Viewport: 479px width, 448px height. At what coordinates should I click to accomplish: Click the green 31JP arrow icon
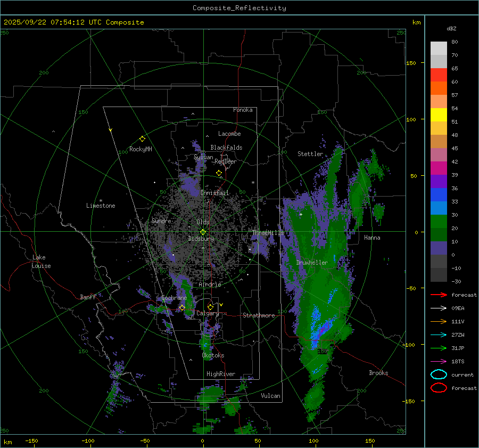click(x=439, y=348)
